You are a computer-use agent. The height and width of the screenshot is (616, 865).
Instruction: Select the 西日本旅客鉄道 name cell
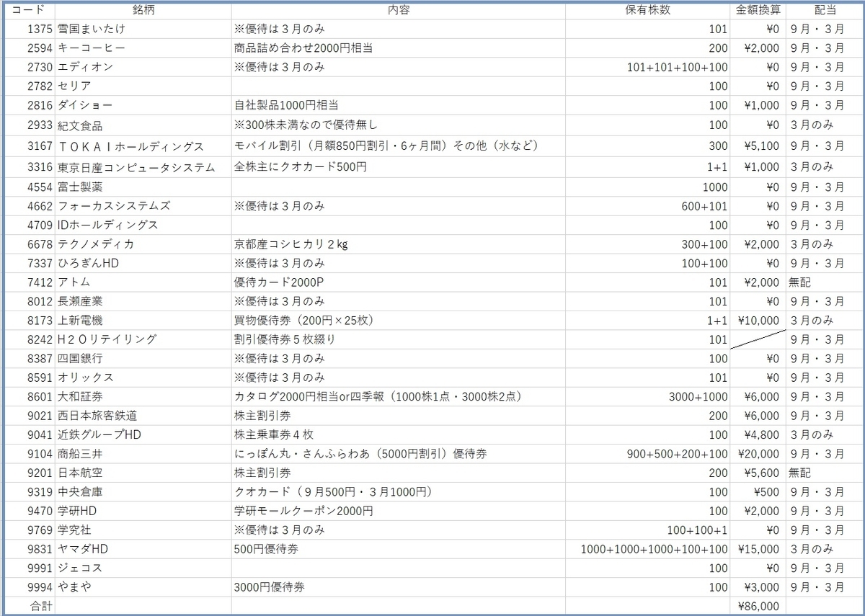click(x=143, y=416)
